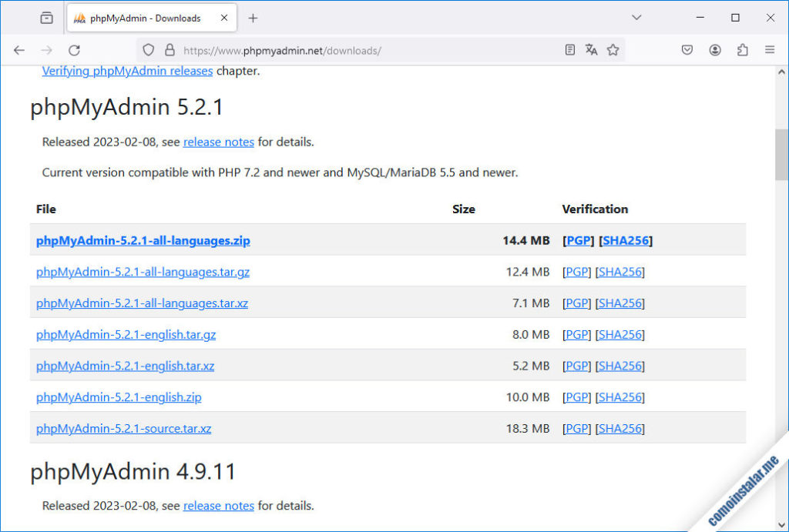Click the vertical scrollbar thumb
The image size is (789, 532).
click(781, 155)
